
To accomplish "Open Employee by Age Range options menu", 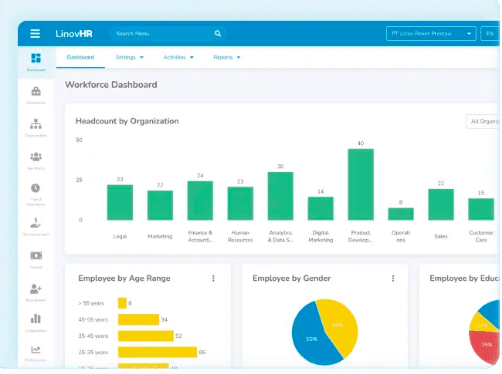I will 213,278.
